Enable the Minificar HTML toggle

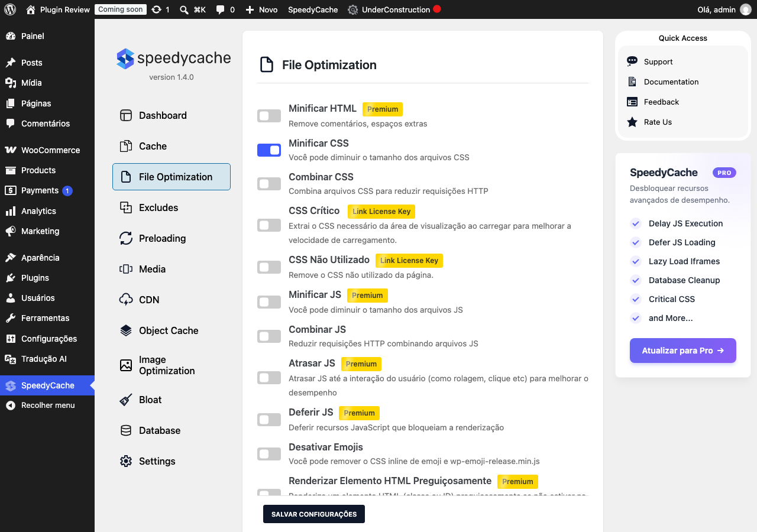[x=269, y=116]
